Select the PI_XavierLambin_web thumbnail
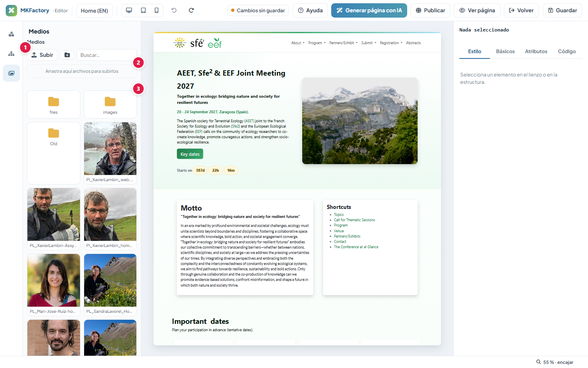588x368 pixels. (110, 153)
